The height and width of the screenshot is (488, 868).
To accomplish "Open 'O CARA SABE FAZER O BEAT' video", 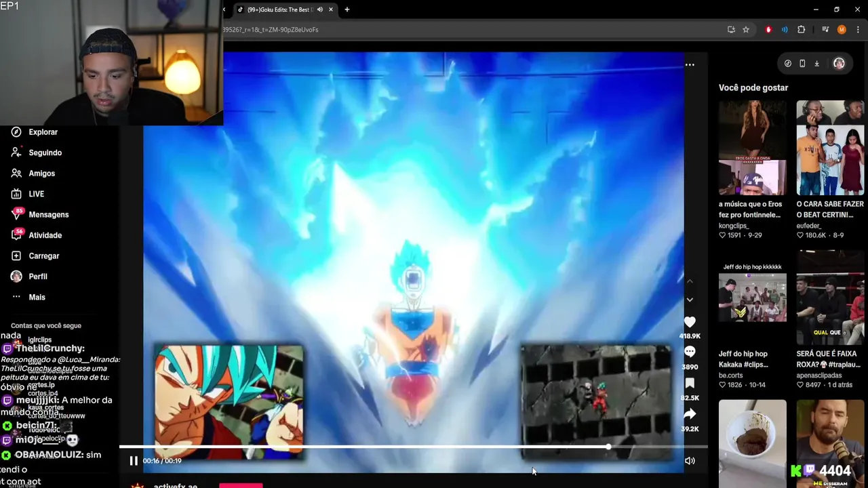I will click(x=830, y=148).
